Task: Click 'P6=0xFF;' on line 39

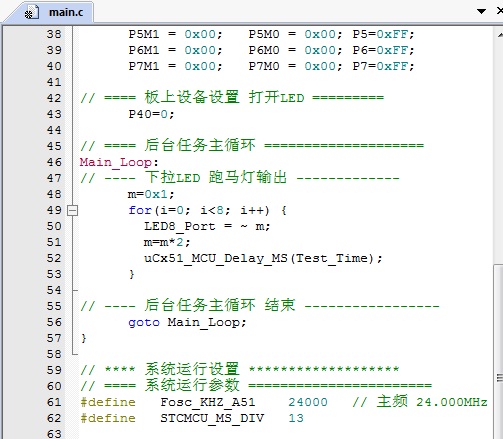Action: tap(383, 50)
